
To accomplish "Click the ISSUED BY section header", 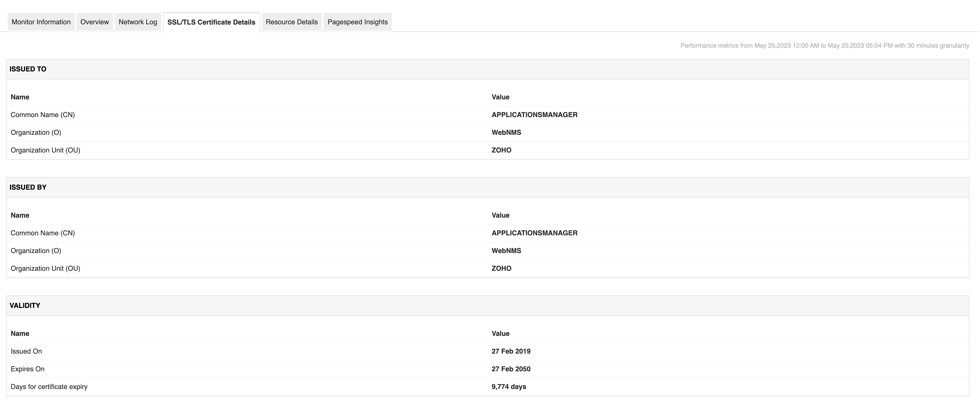I will point(28,187).
